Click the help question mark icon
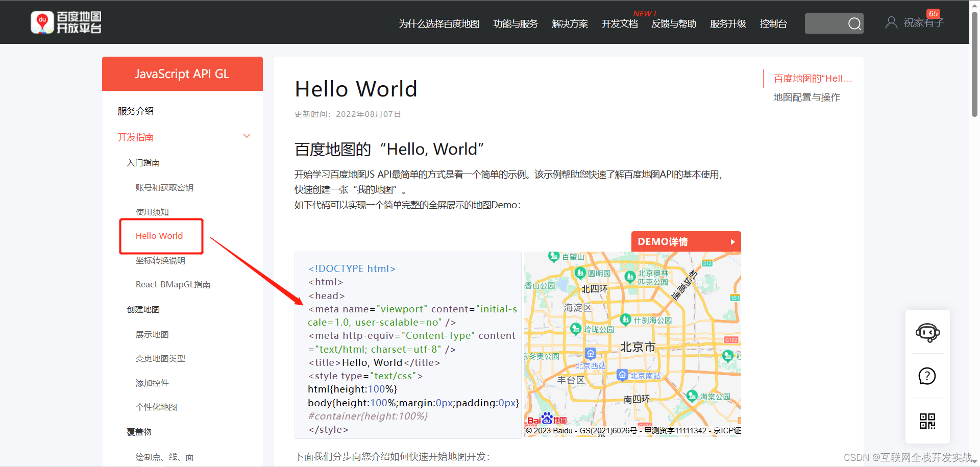 click(927, 376)
